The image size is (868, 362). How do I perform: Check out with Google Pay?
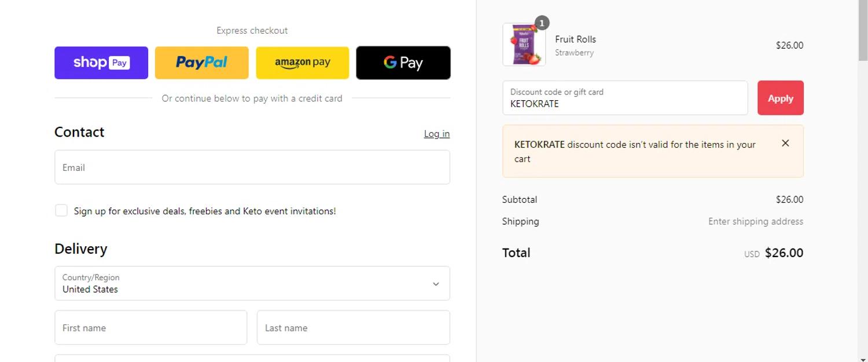tap(403, 63)
